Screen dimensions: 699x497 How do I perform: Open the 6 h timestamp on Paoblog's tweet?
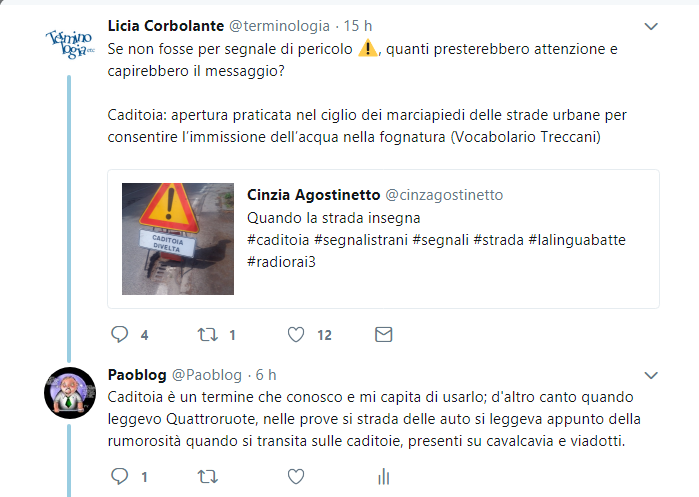(266, 375)
